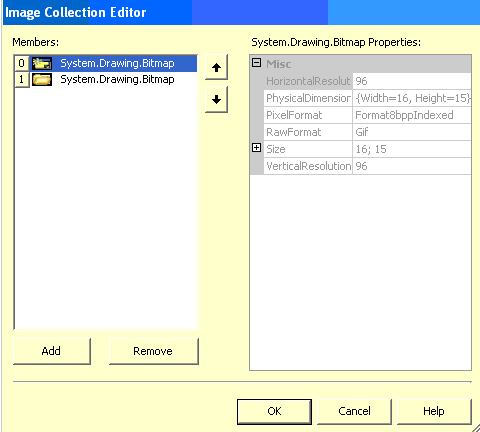The height and width of the screenshot is (432, 480).
Task: Select the folder bitmap thumbnail icon
Action: [x=42, y=80]
